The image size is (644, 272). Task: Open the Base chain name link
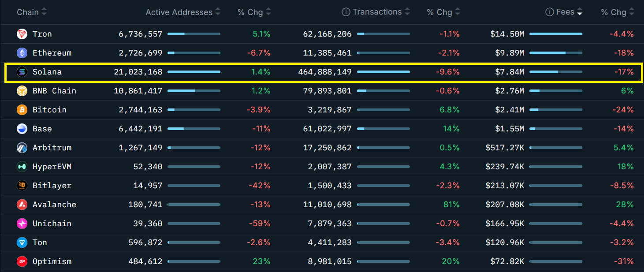pos(42,129)
